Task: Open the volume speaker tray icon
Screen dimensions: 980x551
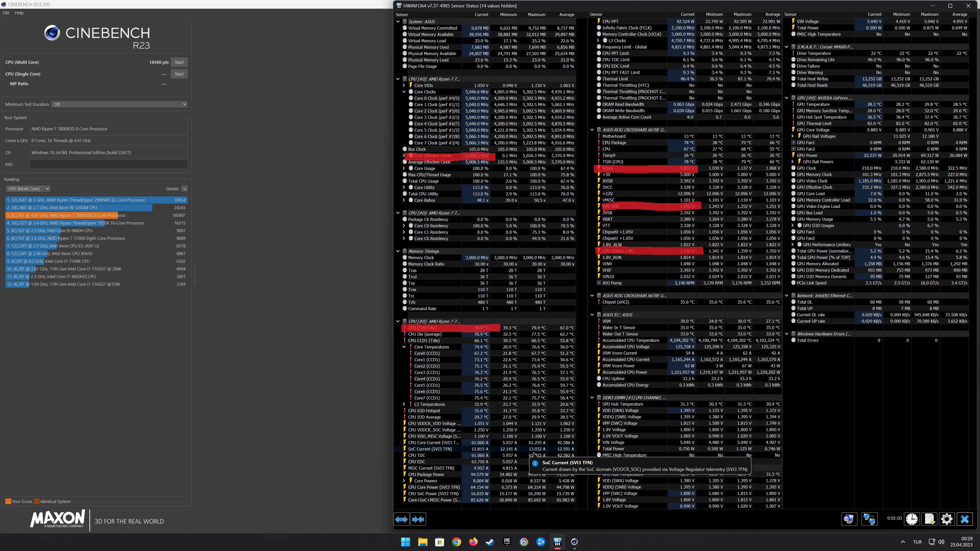Action: [x=941, y=542]
